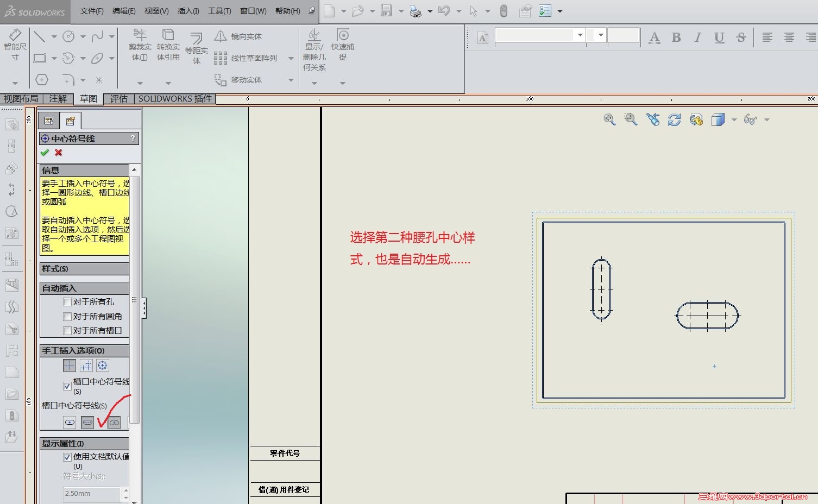Click the Point sketch tool

(x=99, y=80)
